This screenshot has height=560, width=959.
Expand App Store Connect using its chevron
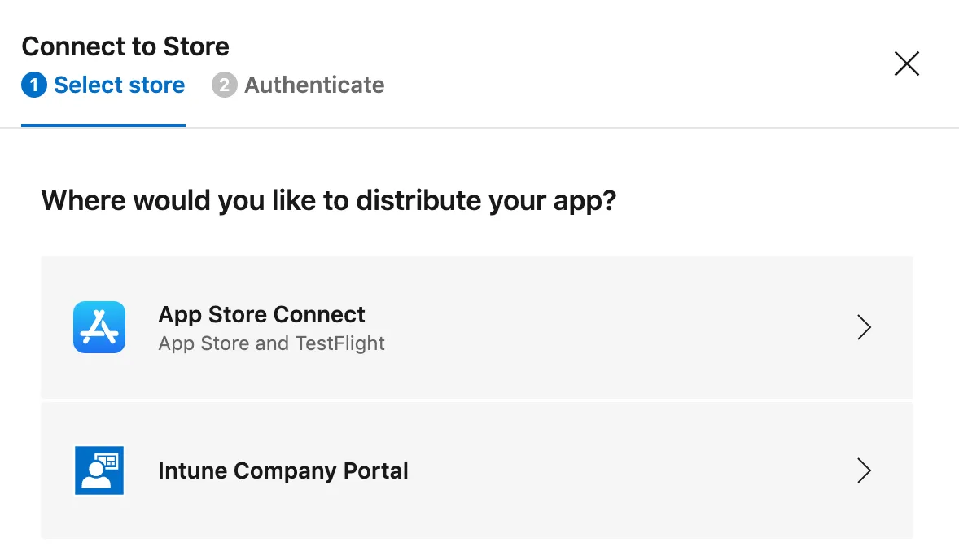(864, 327)
